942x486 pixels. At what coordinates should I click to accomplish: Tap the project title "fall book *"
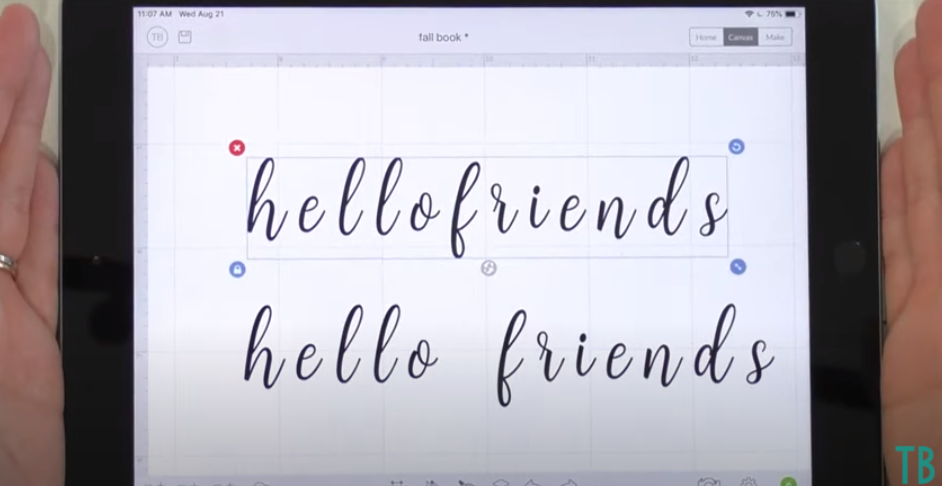443,37
